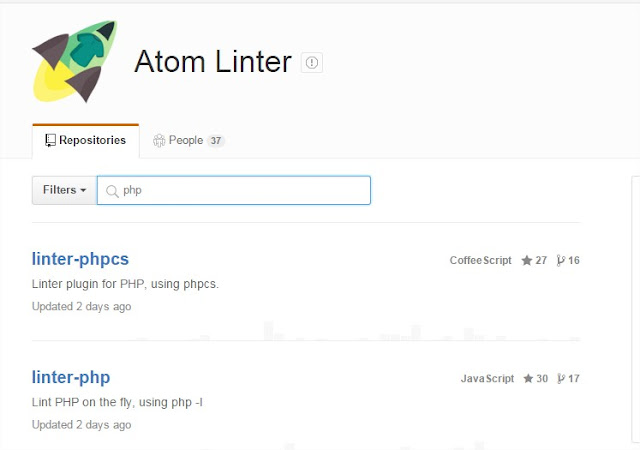
Task: Click fork icon for linter-php
Action: pyautogui.click(x=561, y=379)
